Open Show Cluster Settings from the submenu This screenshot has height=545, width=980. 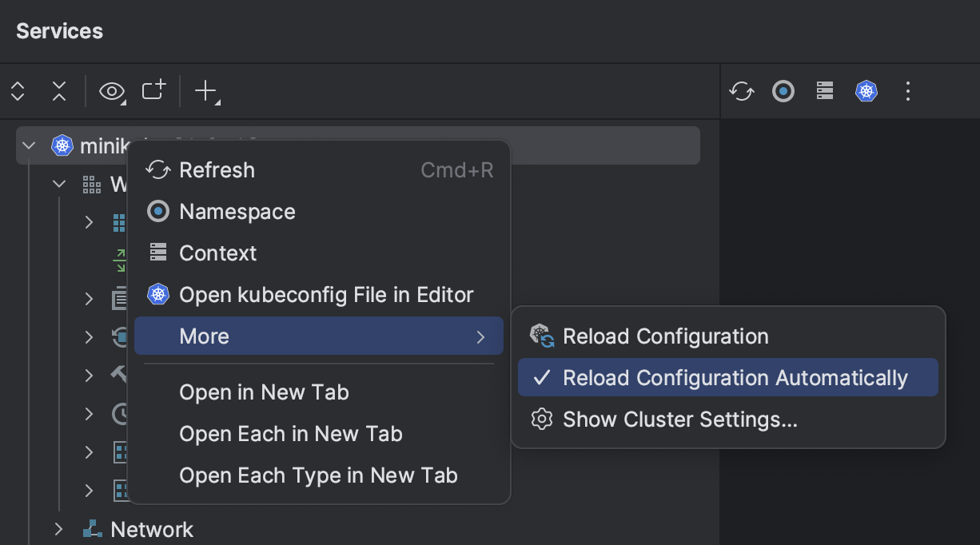tap(680, 419)
